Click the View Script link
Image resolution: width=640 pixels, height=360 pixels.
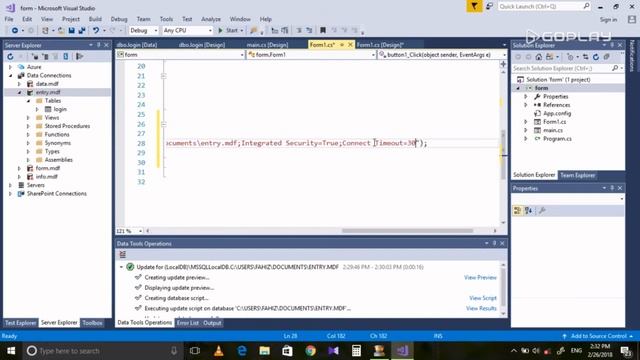pos(483,298)
